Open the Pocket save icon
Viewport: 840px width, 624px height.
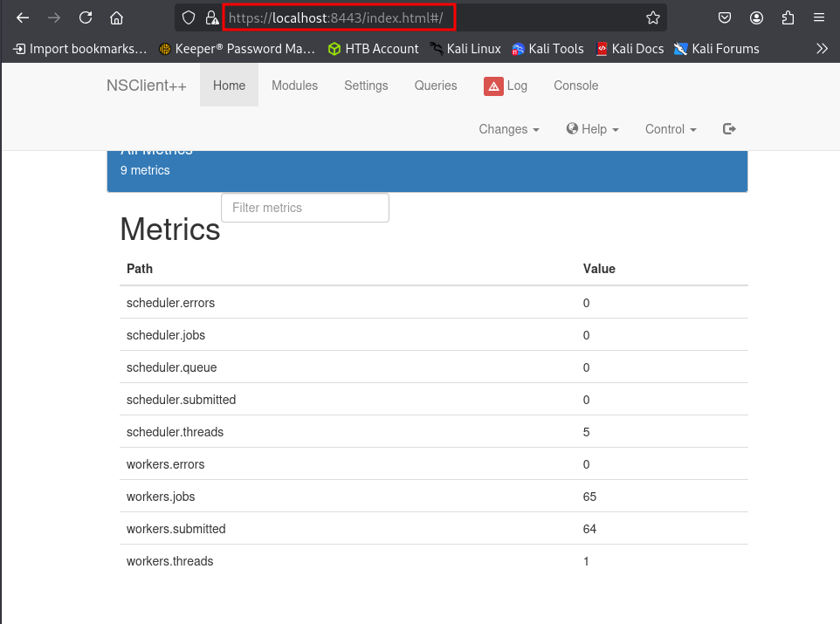[725, 17]
